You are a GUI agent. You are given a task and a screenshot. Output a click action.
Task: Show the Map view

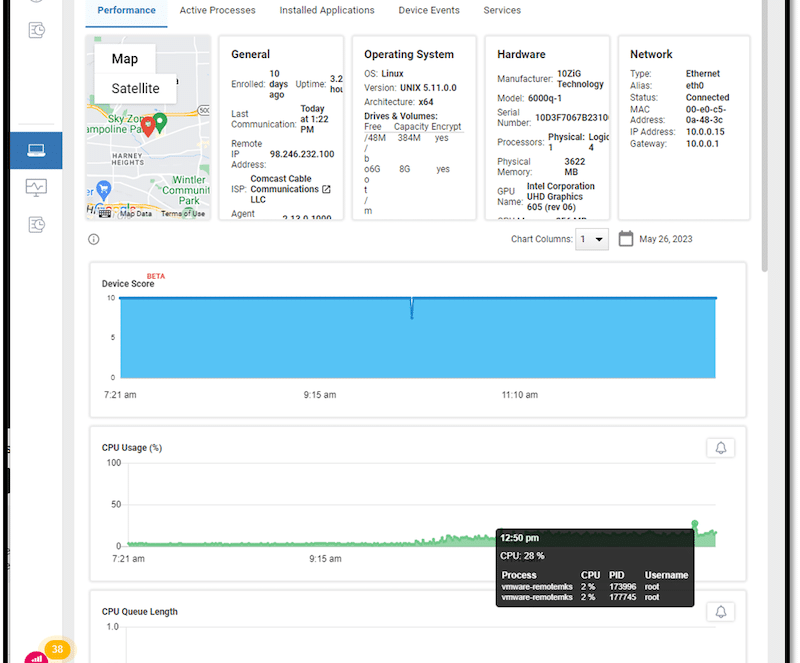[x=125, y=59]
